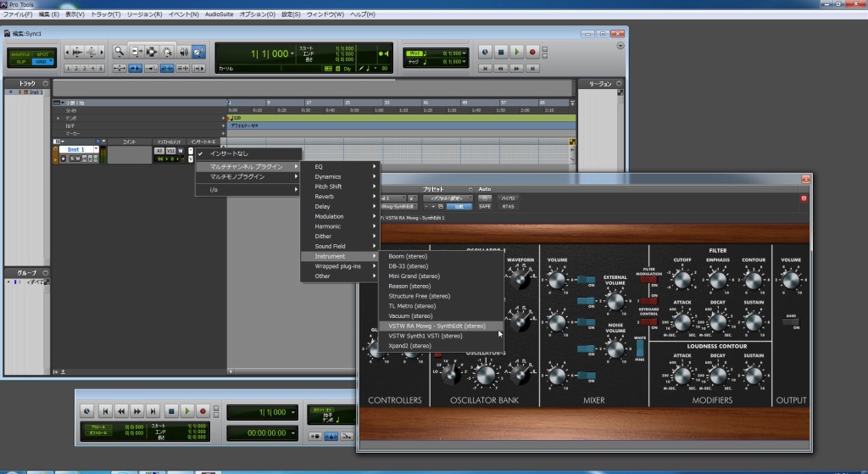This screenshot has height=474, width=868.
Task: Click Return to Zero in floating Transport window
Action: 105,411
